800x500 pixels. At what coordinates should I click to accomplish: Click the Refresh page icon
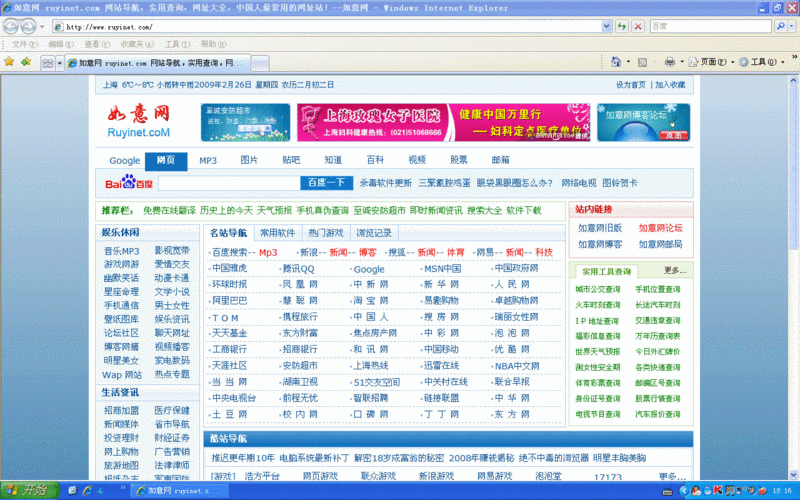pos(621,26)
